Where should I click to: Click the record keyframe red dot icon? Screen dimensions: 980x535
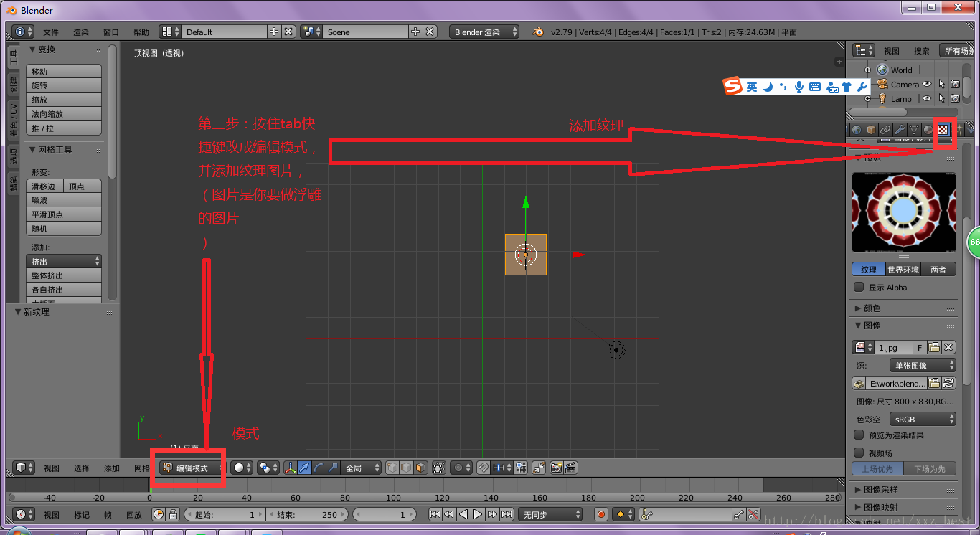(x=601, y=514)
